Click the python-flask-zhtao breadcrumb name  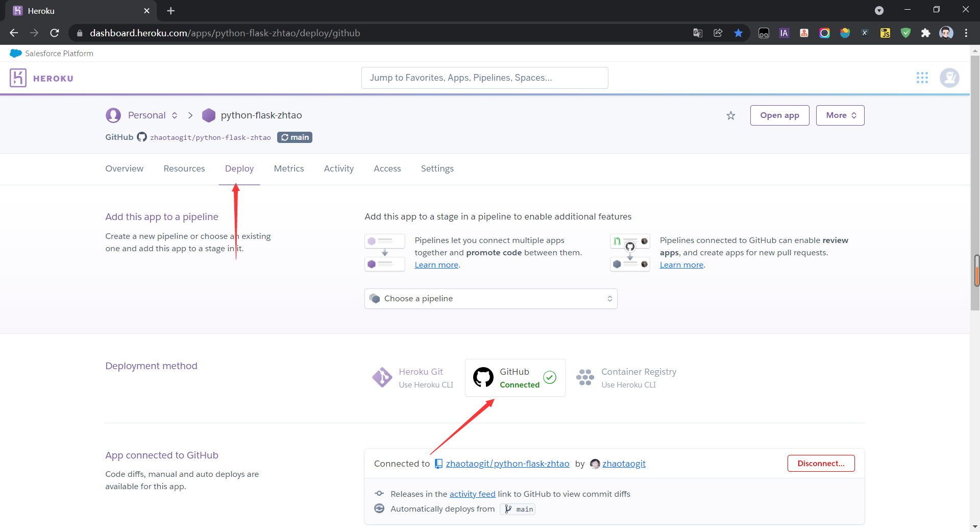tap(261, 115)
